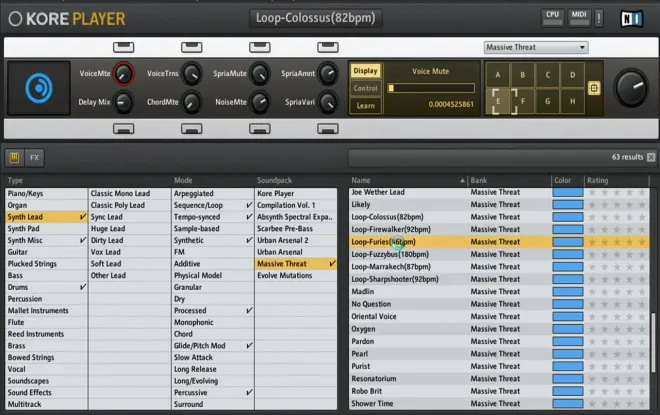Select morph slot F

522,101
